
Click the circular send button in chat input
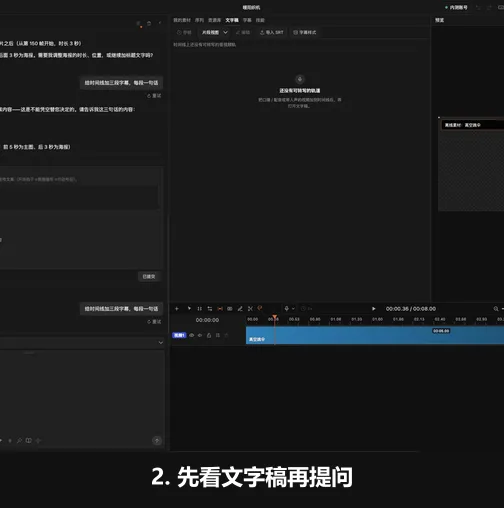tap(157, 440)
